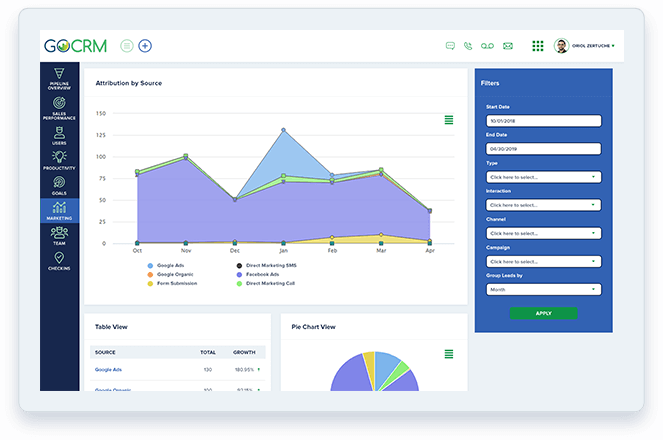This screenshot has width=663, height=440.
Task: Open the Group Leads by Month dropdown
Action: [x=543, y=289]
